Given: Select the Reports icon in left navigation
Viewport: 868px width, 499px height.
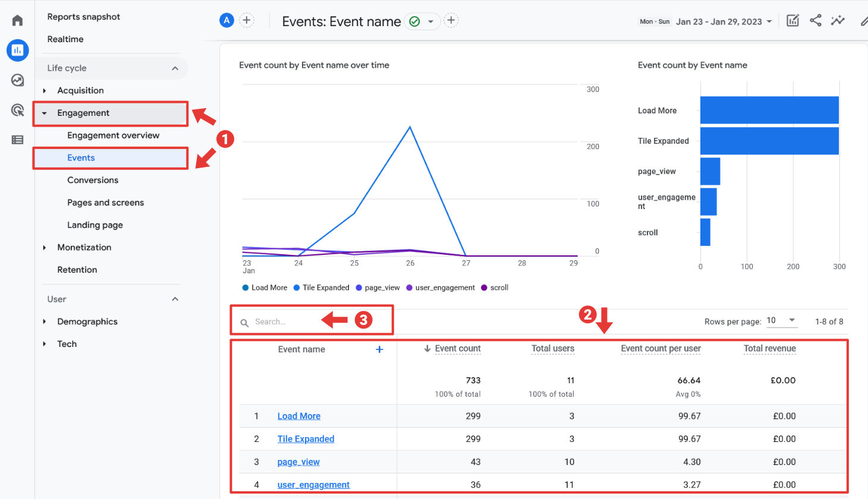Looking at the screenshot, I should pyautogui.click(x=17, y=50).
